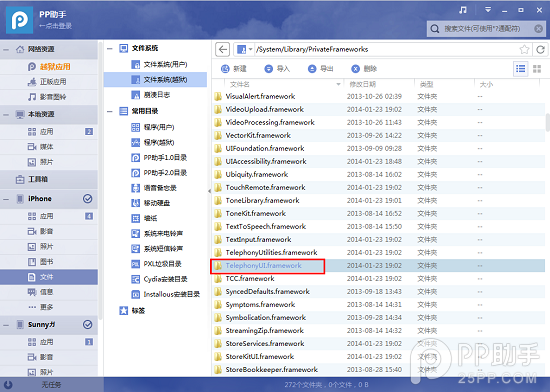Collapse the Sunny device section
Image resolution: width=550 pixels, height=392 pixels.
[x=6, y=325]
